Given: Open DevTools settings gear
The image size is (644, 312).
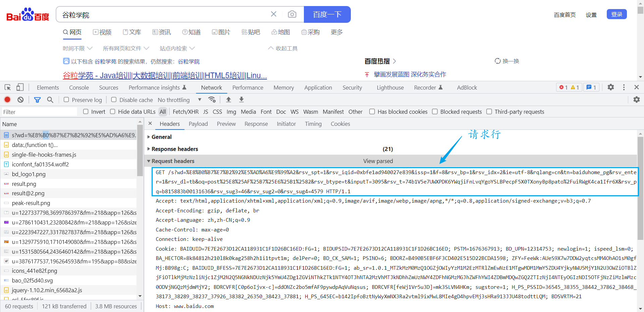Looking at the screenshot, I should click(611, 87).
